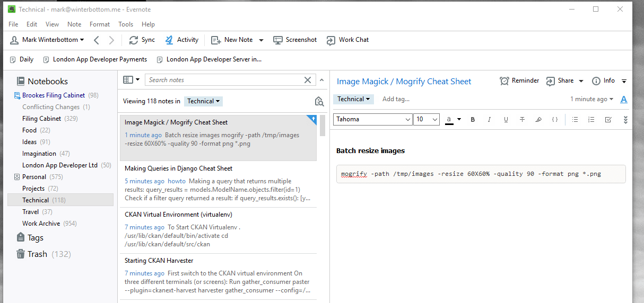The height and width of the screenshot is (303, 644).
Task: Click the Add tag field
Action: [x=396, y=99]
